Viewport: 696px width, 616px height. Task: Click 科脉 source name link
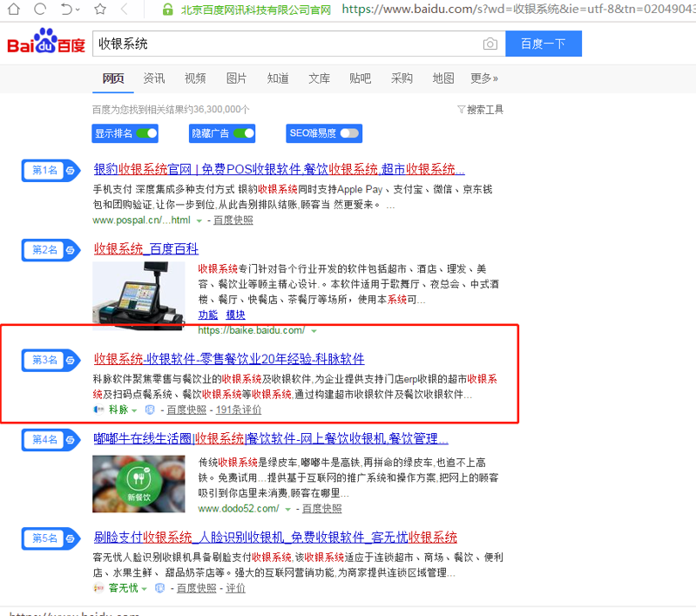pos(118,410)
